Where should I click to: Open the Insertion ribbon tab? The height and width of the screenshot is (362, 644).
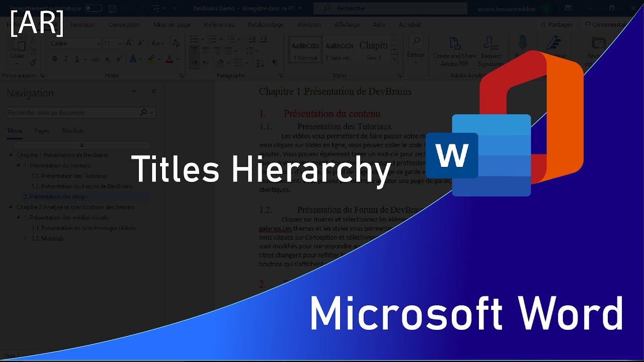82,25
